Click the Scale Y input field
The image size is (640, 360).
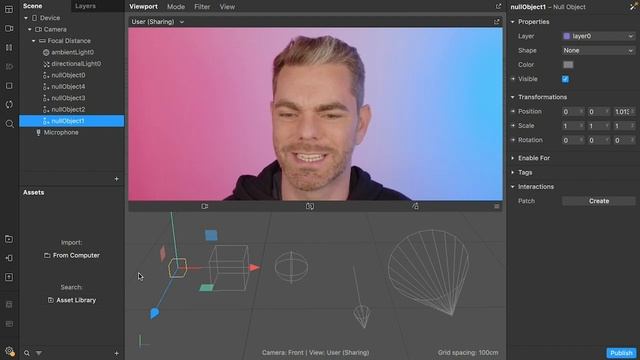click(598, 126)
